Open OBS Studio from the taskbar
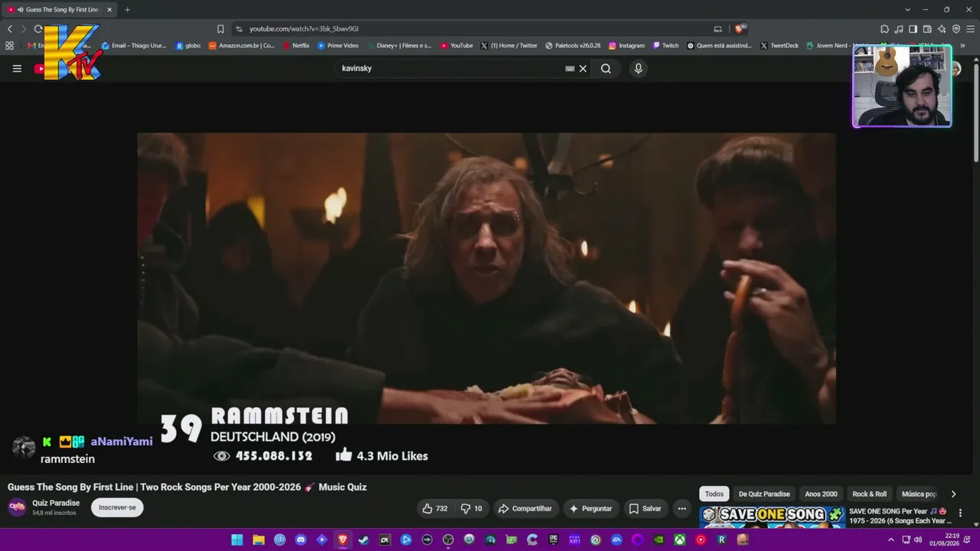 pos(448,540)
